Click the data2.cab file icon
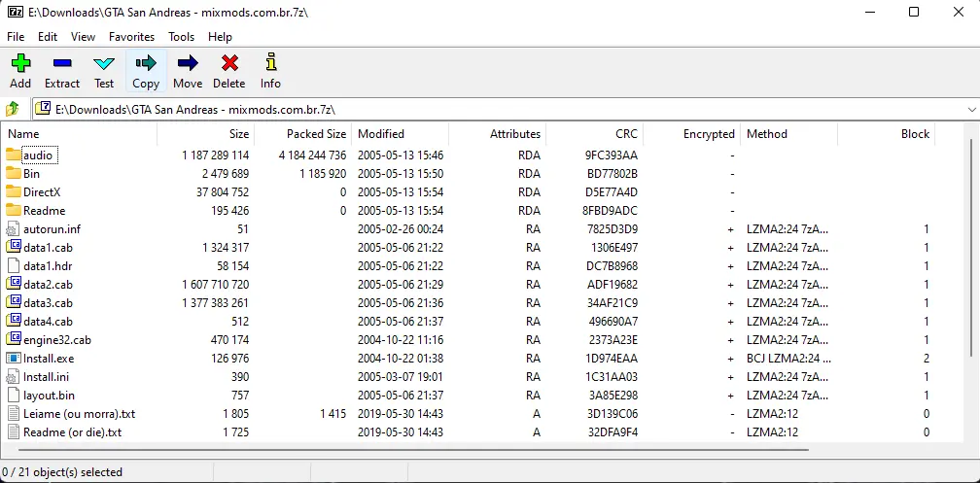980x483 pixels. [14, 284]
